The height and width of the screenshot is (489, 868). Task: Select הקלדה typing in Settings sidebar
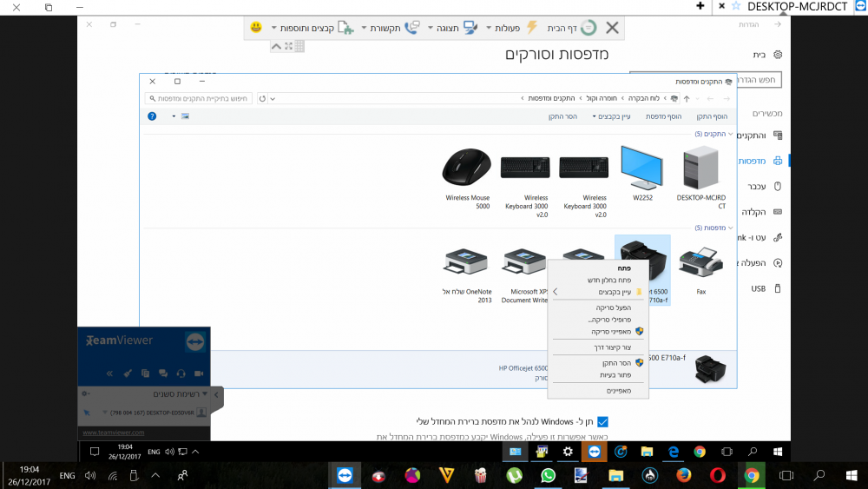coord(762,212)
